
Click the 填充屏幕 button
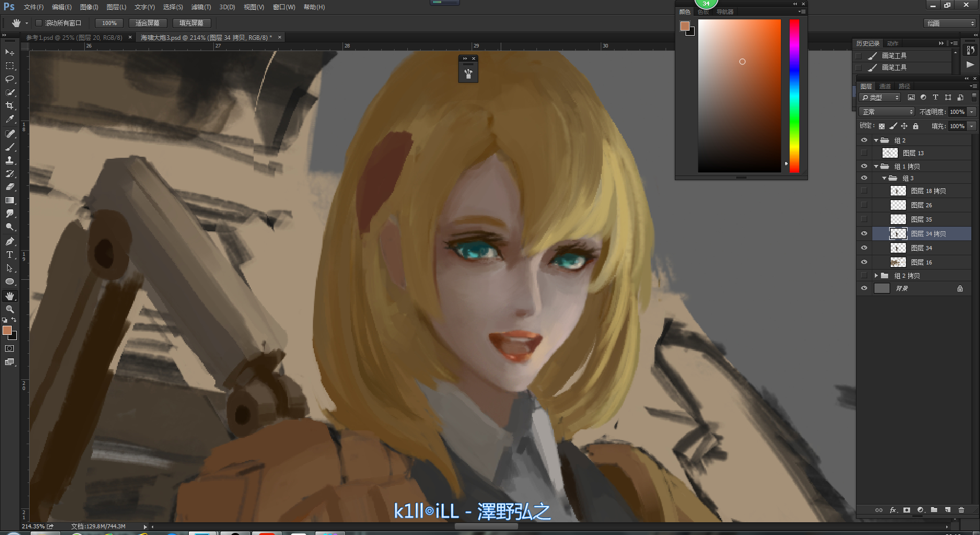[x=191, y=23]
